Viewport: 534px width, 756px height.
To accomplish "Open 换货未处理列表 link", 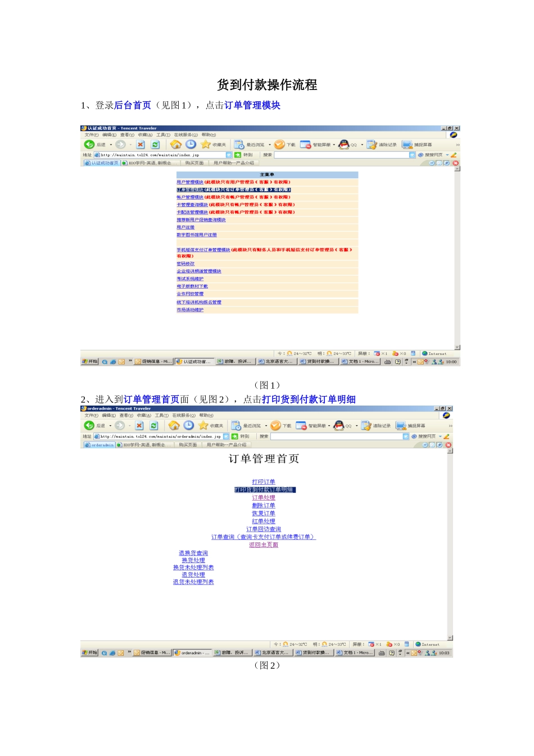I will (193, 568).
